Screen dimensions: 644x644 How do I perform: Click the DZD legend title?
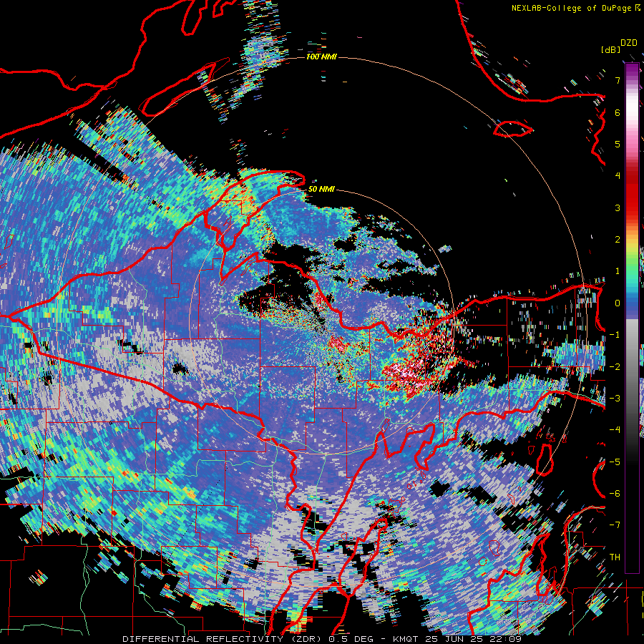click(629, 43)
